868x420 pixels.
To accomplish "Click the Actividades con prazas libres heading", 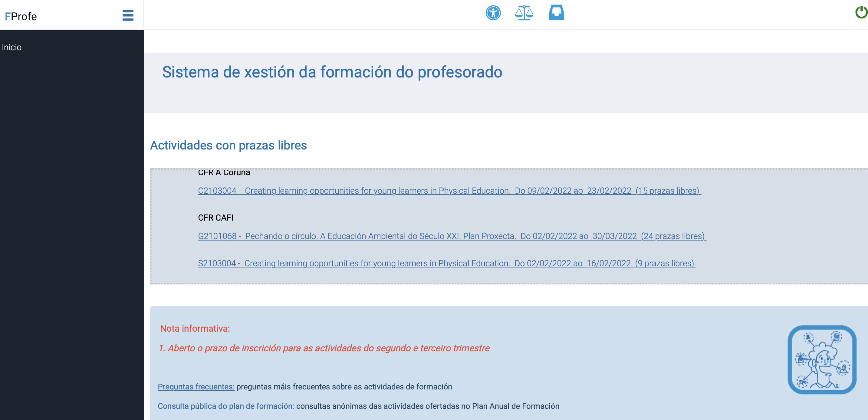I will 228,146.
